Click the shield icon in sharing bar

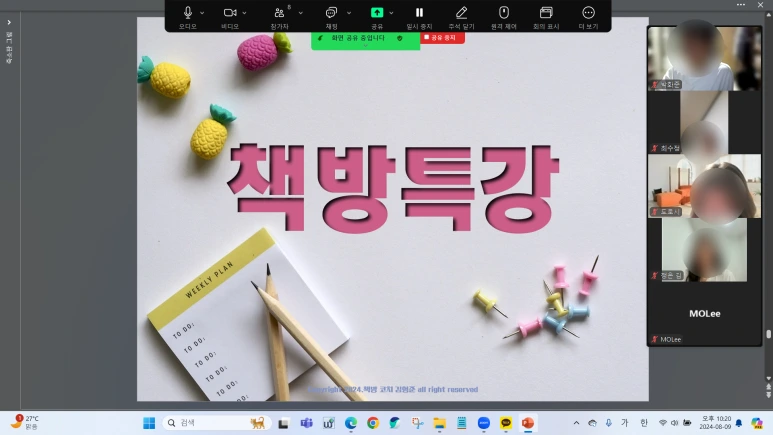[x=400, y=38]
